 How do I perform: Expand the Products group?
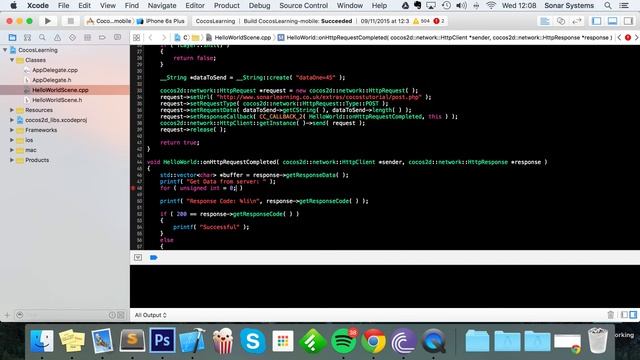pos(12,160)
